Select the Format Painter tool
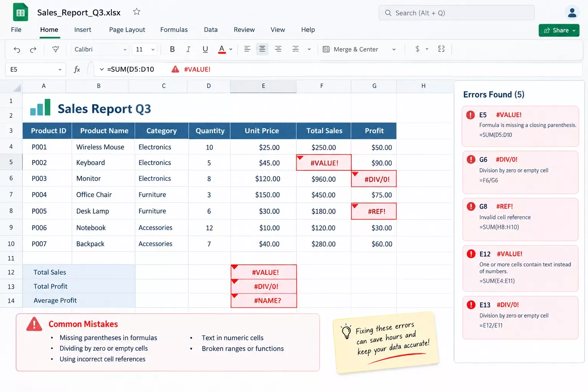The image size is (588, 392). (x=56, y=49)
